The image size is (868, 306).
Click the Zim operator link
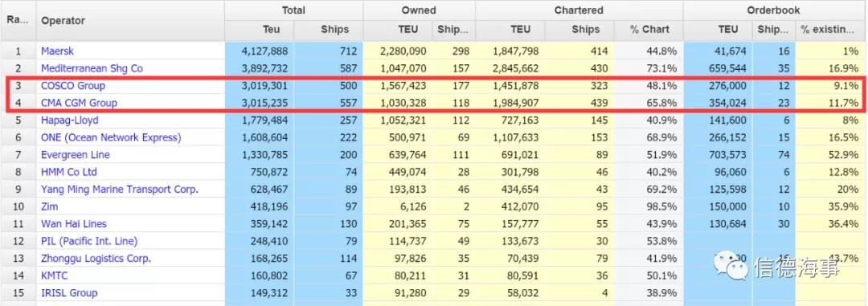[49, 206]
